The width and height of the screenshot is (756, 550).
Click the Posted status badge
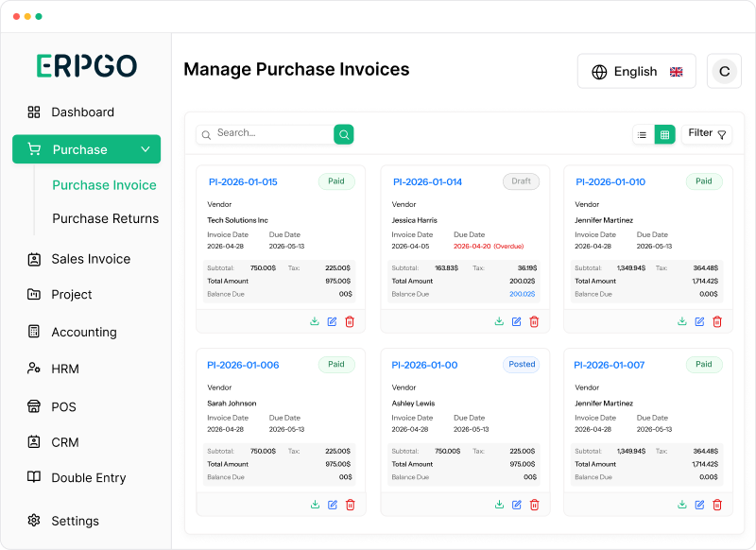[522, 365]
